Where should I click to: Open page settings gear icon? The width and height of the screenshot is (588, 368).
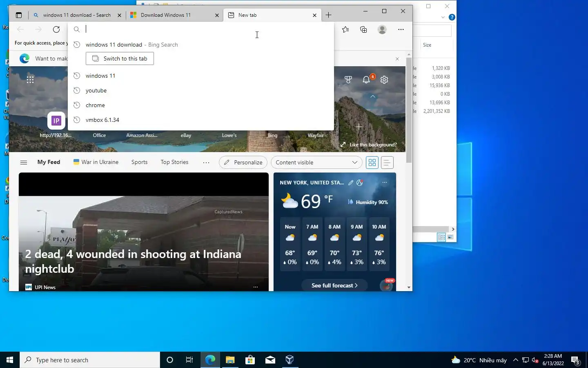point(384,80)
